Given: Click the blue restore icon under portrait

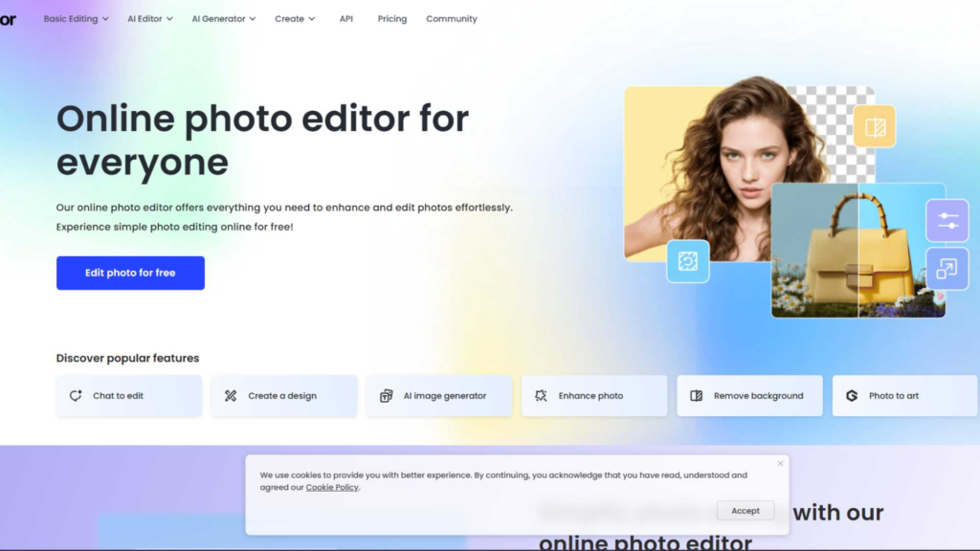Looking at the screenshot, I should pos(687,261).
